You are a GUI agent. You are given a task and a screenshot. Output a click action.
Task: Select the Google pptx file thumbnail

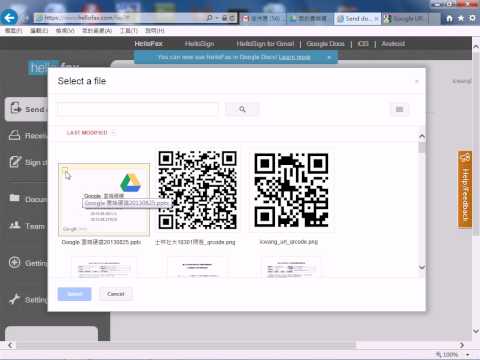pos(104,199)
